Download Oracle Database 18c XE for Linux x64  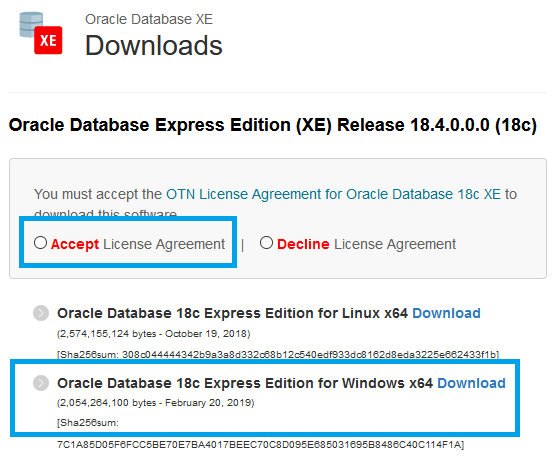click(446, 313)
